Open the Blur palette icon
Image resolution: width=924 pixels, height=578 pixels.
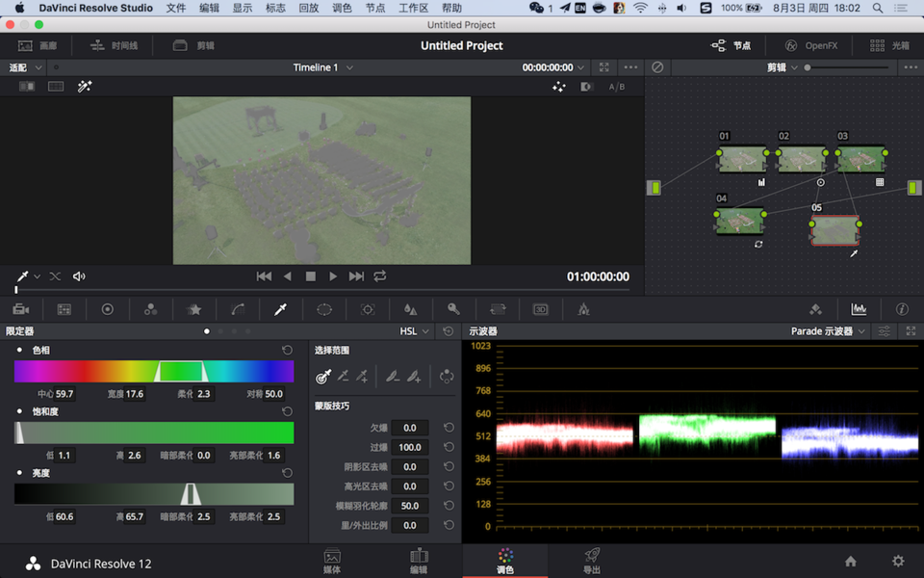[411, 309]
